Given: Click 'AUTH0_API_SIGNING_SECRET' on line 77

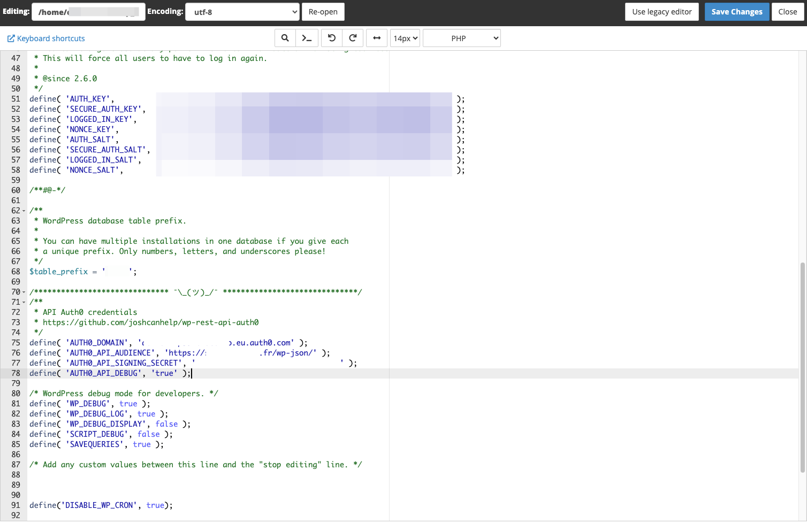Looking at the screenshot, I should [x=124, y=363].
